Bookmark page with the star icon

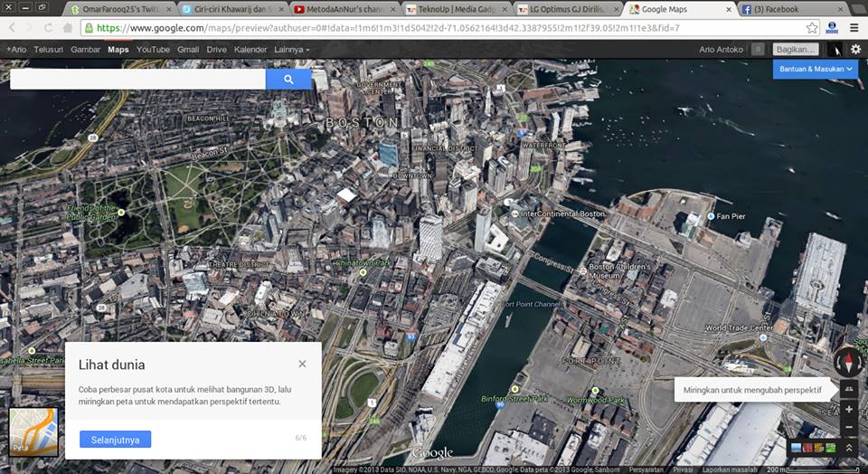coord(812,28)
